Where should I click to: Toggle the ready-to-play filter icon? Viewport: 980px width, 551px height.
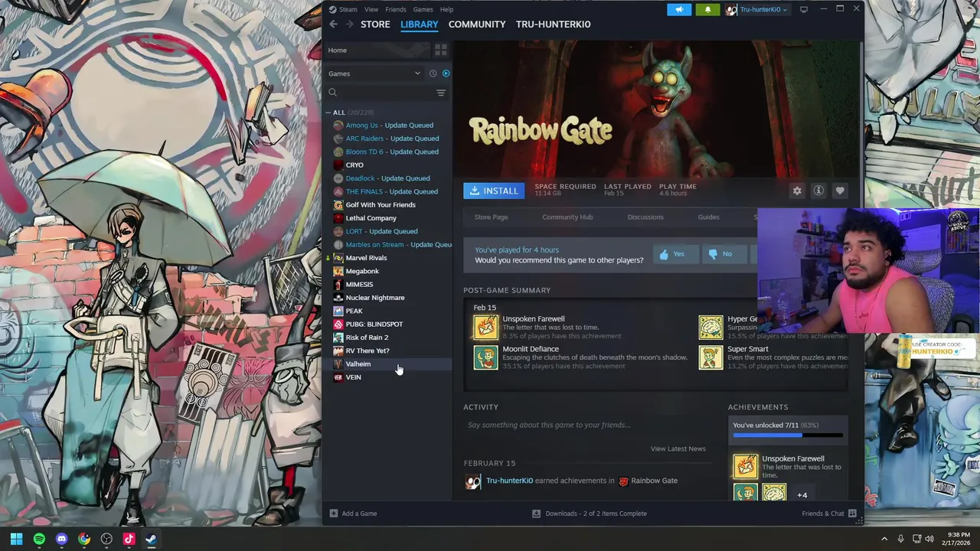tap(446, 73)
